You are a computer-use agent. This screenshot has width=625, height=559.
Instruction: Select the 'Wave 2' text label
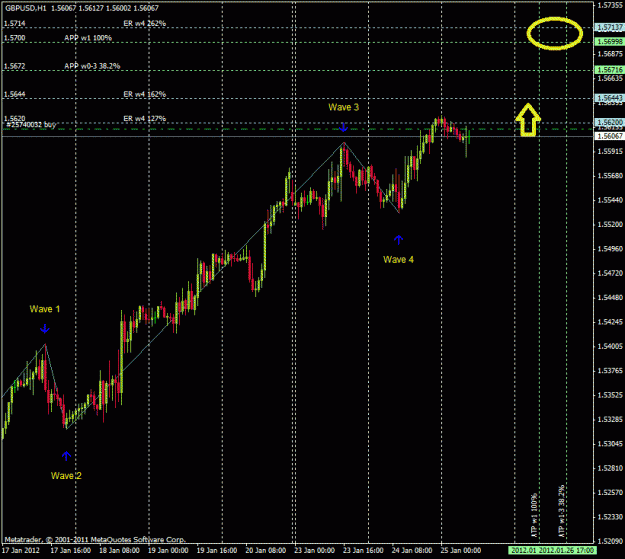(66, 475)
